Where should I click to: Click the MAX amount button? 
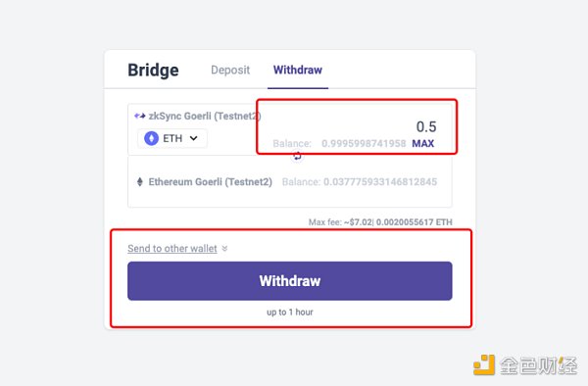423,144
